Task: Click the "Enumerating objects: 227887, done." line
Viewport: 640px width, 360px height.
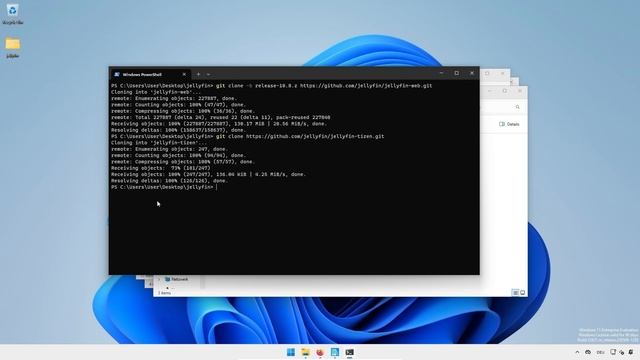Action: click(174, 98)
